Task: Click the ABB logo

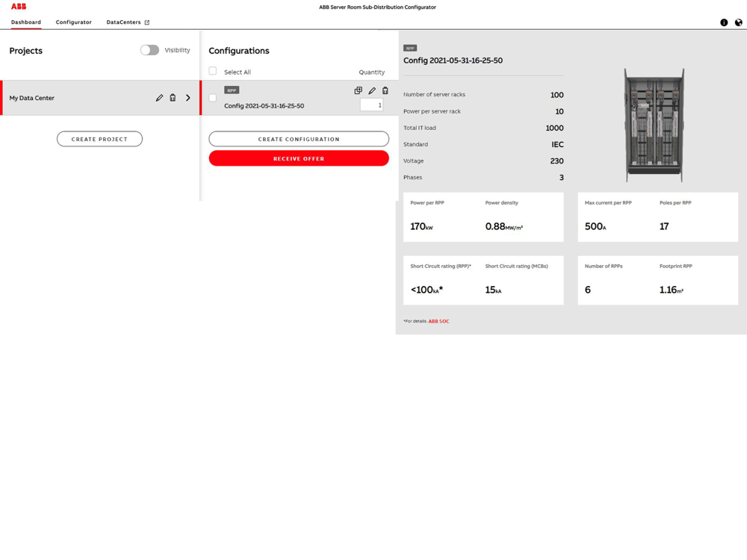Action: point(19,6)
